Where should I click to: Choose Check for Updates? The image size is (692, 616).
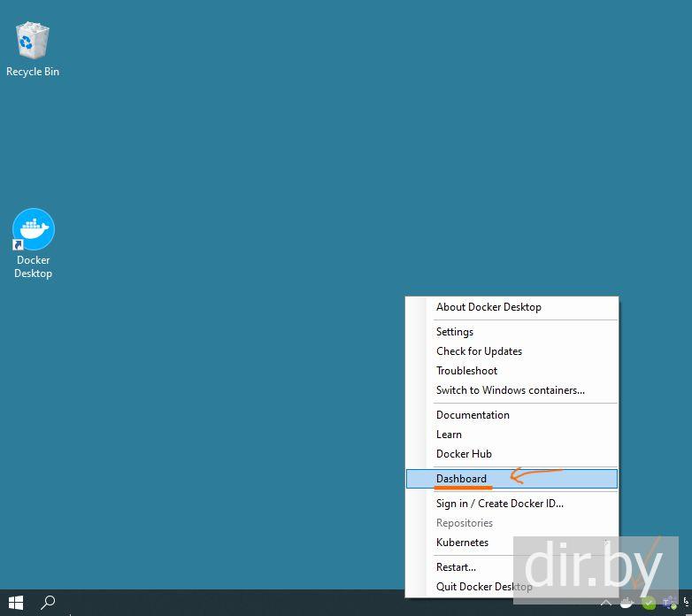pos(512,351)
